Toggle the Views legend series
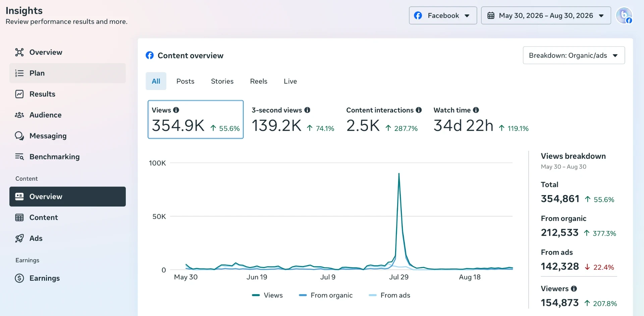This screenshot has height=316, width=644. point(267,295)
